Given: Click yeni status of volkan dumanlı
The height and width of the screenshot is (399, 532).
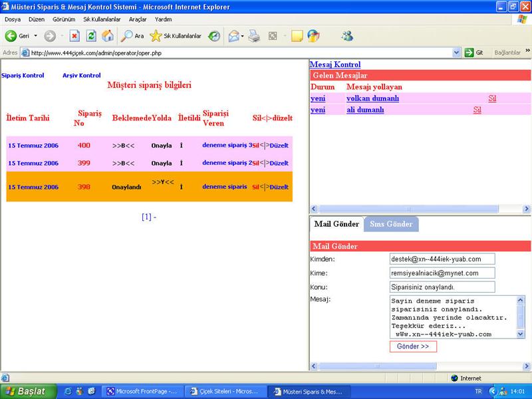Looking at the screenshot, I should click(x=318, y=98).
